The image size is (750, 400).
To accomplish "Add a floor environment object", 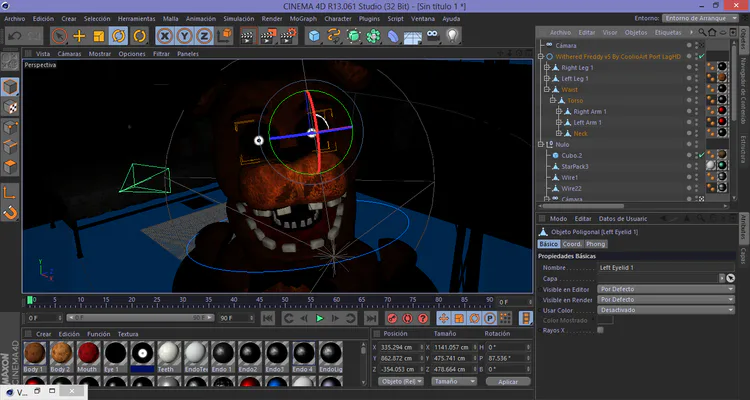I will [x=412, y=36].
